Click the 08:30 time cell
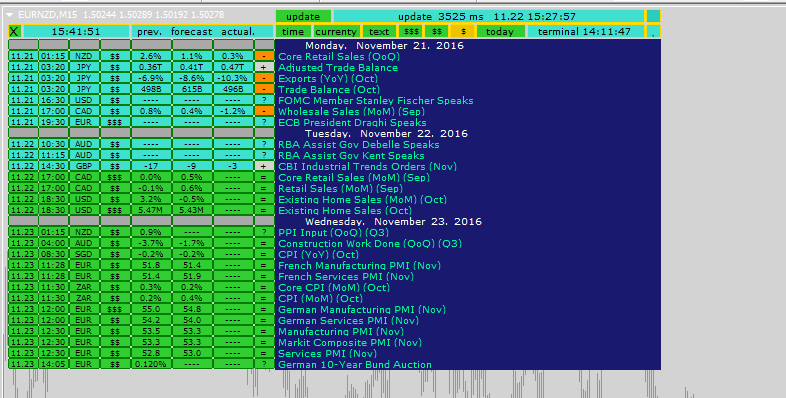Image resolution: width=786 pixels, height=398 pixels. pos(53,255)
